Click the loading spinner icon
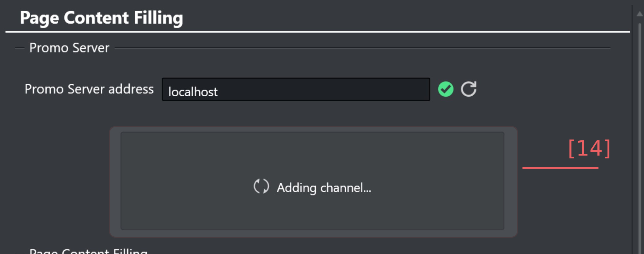 click(x=261, y=186)
